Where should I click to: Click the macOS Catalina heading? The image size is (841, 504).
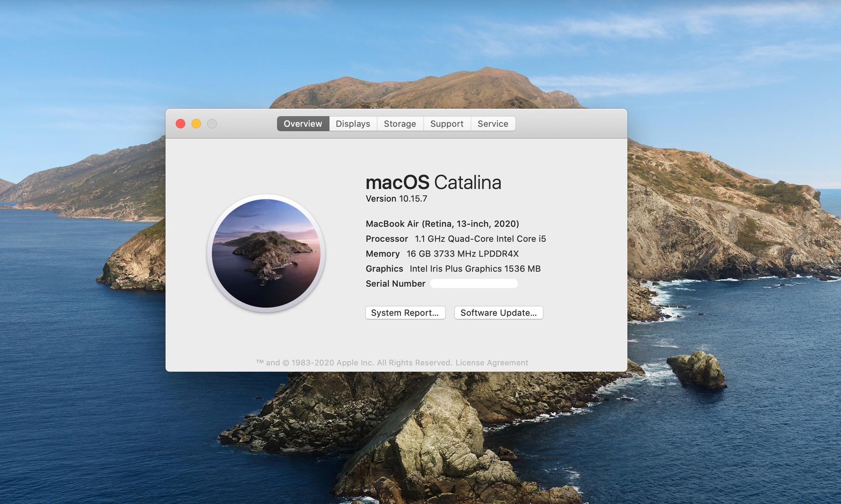point(433,182)
